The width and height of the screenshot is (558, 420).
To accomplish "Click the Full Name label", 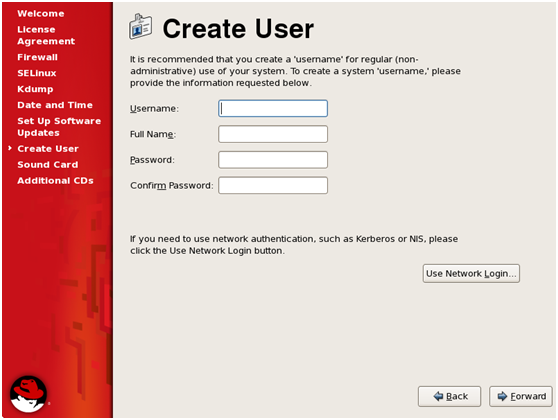I will pyautogui.click(x=153, y=134).
